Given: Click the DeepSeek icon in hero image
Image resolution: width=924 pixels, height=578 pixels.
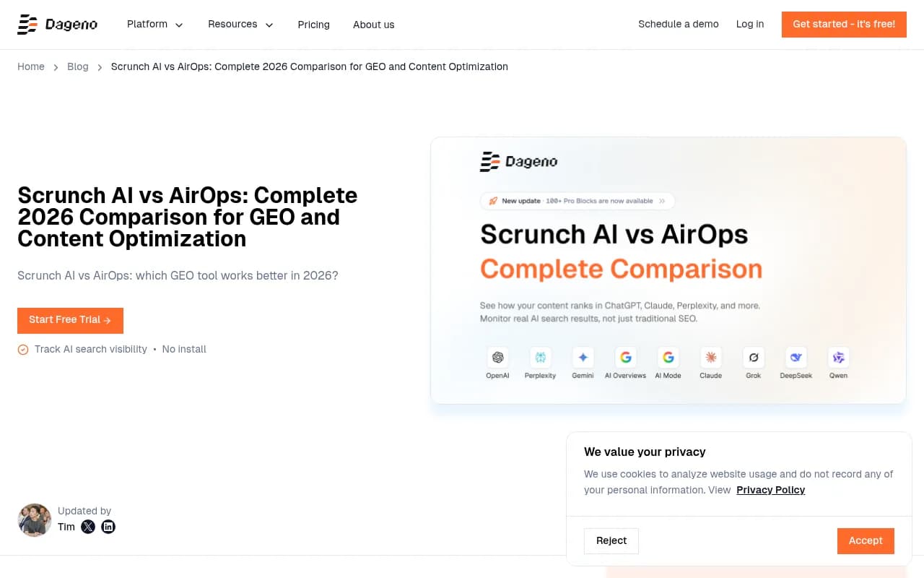Looking at the screenshot, I should coord(796,357).
